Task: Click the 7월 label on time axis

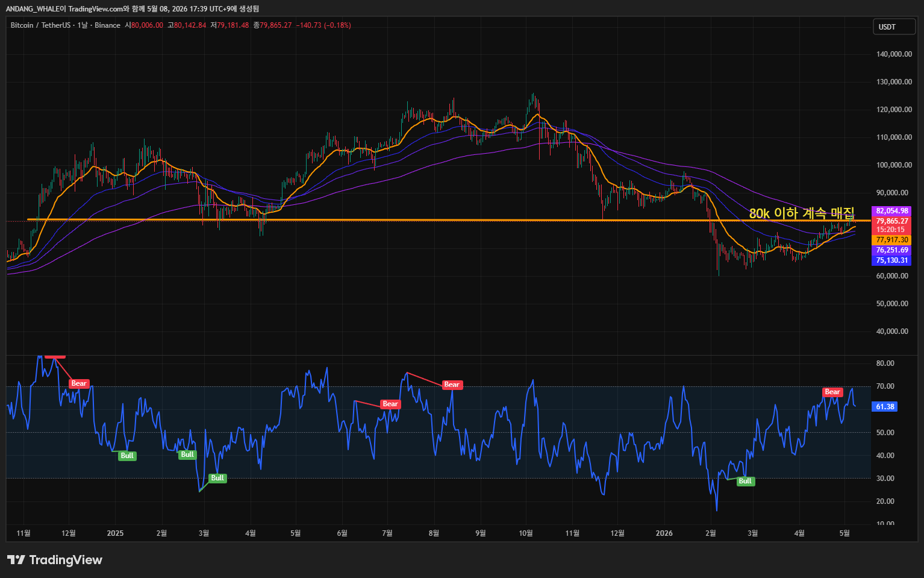Action: point(387,533)
